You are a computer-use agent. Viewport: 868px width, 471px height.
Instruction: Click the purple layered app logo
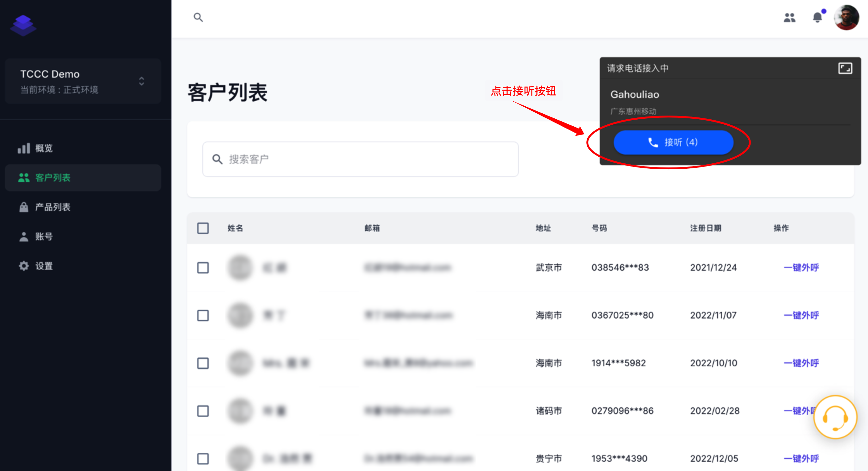point(23,25)
